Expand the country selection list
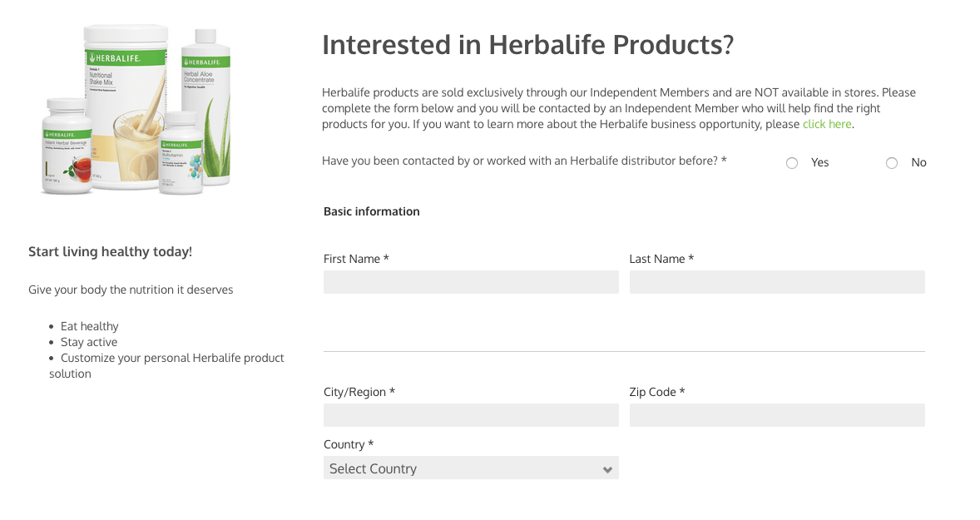This screenshot has height=520, width=980. [x=471, y=468]
